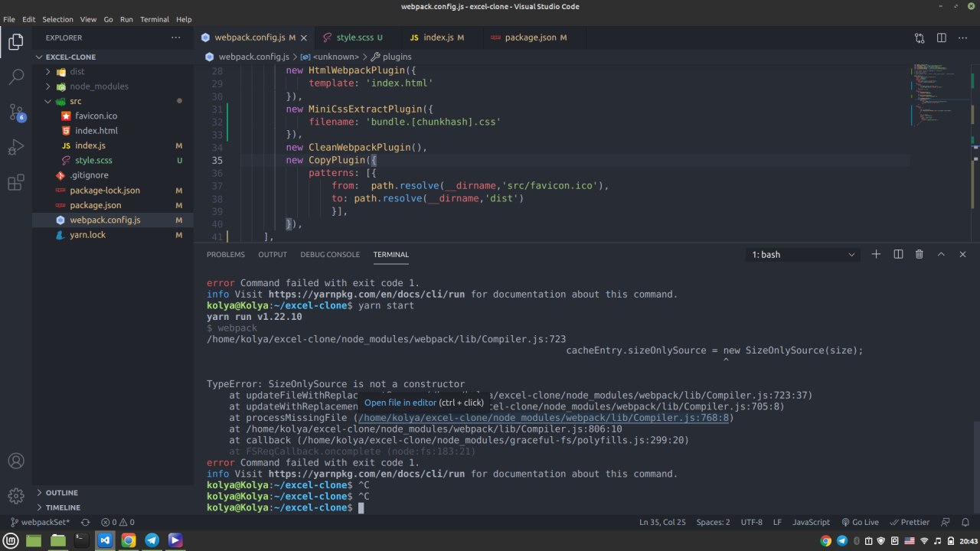Viewport: 980px width, 551px height.
Task: Open the Extensions view
Action: (16, 183)
